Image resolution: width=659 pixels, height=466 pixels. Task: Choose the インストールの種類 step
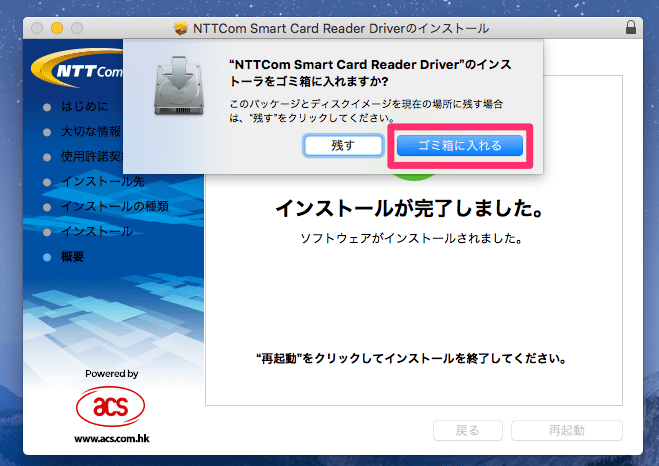114,206
